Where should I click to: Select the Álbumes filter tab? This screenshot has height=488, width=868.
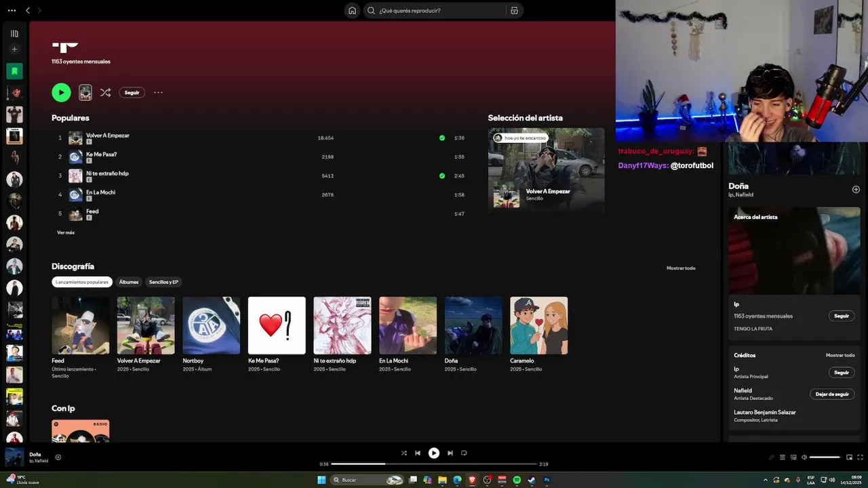129,282
